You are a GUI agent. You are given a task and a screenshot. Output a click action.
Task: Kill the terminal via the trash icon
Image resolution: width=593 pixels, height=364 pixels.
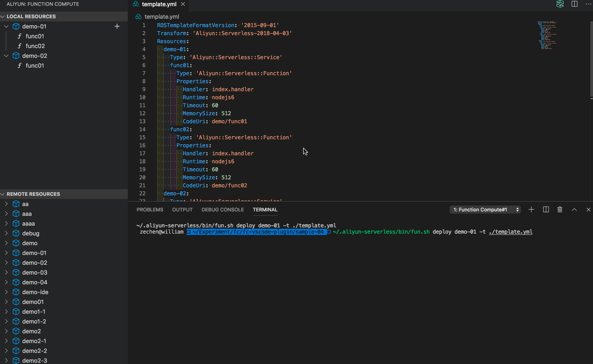tap(560, 209)
